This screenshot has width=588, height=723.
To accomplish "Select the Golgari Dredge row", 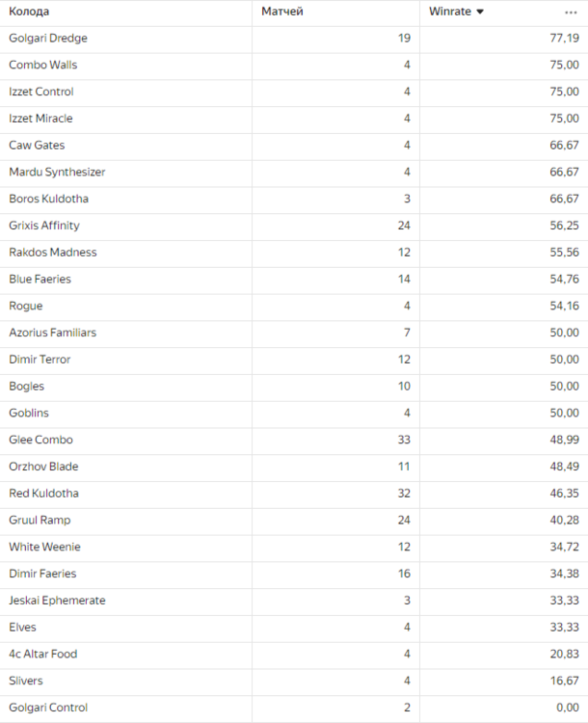I will tap(46, 39).
